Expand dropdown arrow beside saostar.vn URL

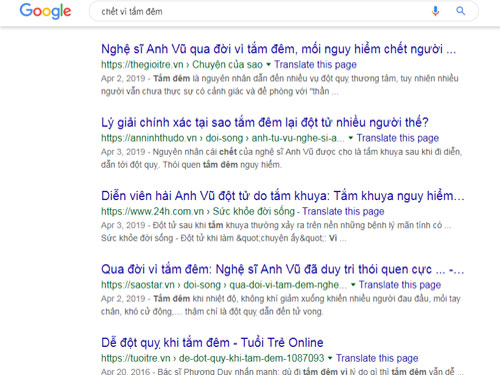pos(353,284)
